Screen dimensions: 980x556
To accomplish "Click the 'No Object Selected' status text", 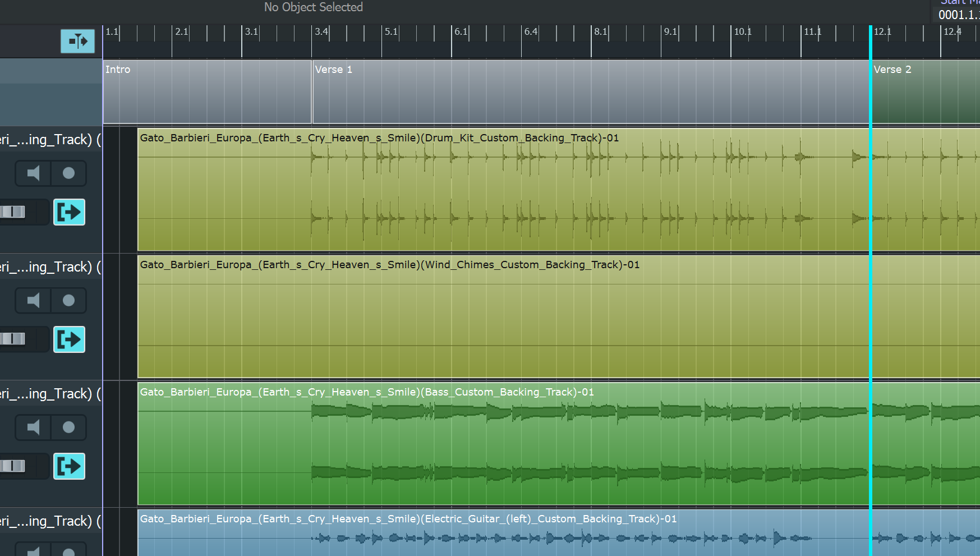I will 314,7.
